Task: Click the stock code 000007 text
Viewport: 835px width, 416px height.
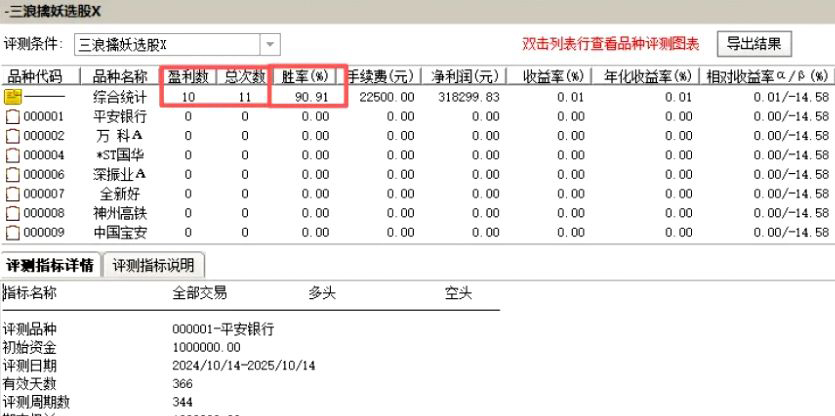Action: tap(44, 194)
